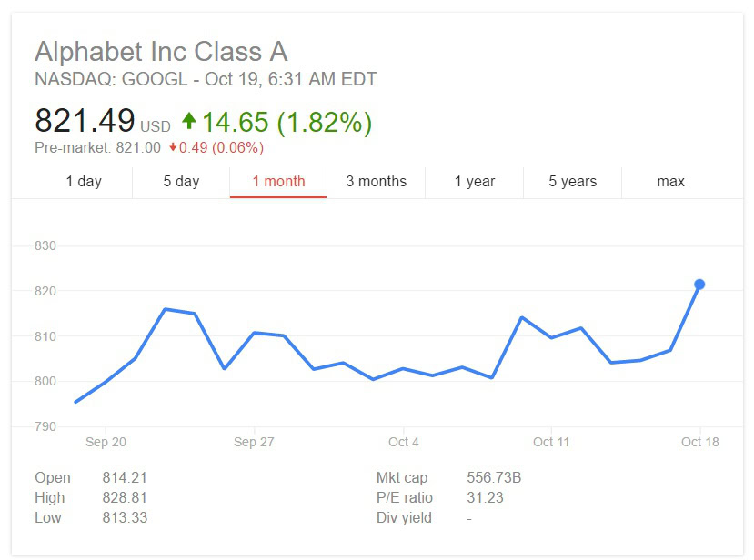
Task: Click the P/E ratio value 31.23
Action: [x=485, y=498]
